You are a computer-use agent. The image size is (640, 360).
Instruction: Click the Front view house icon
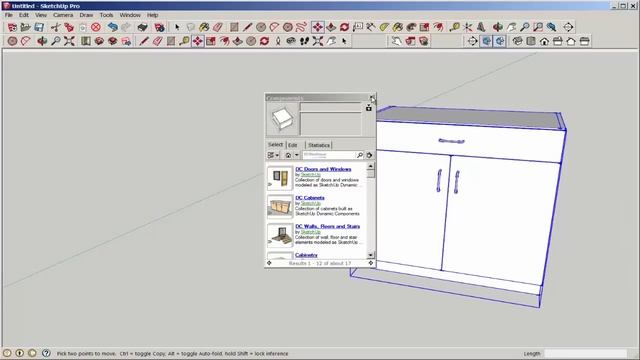coord(544,41)
